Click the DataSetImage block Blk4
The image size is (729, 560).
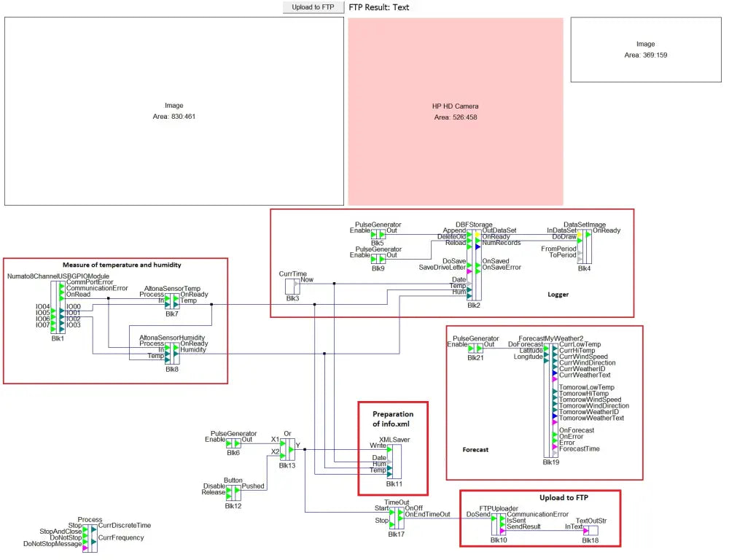(x=585, y=246)
